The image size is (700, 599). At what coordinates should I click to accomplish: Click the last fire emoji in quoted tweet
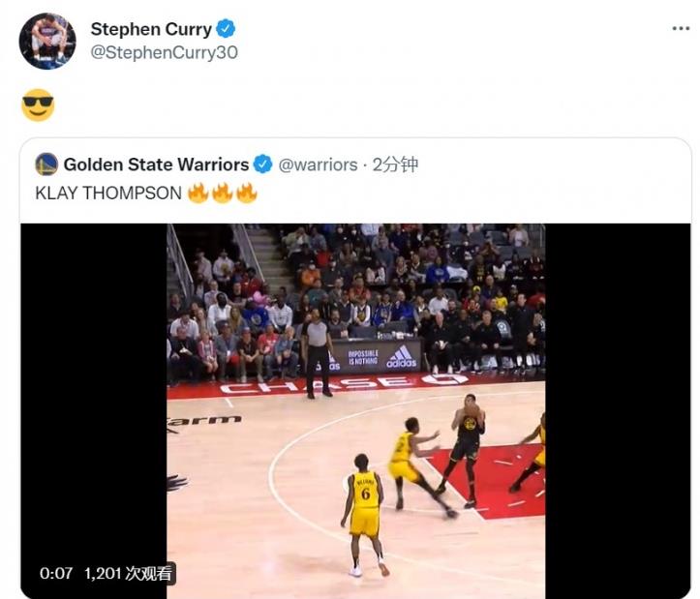[x=247, y=193]
